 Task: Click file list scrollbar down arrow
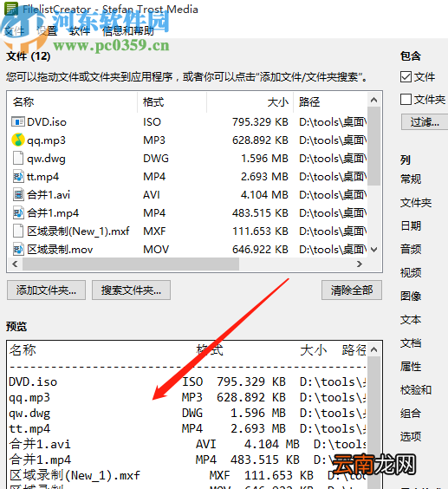(373, 250)
